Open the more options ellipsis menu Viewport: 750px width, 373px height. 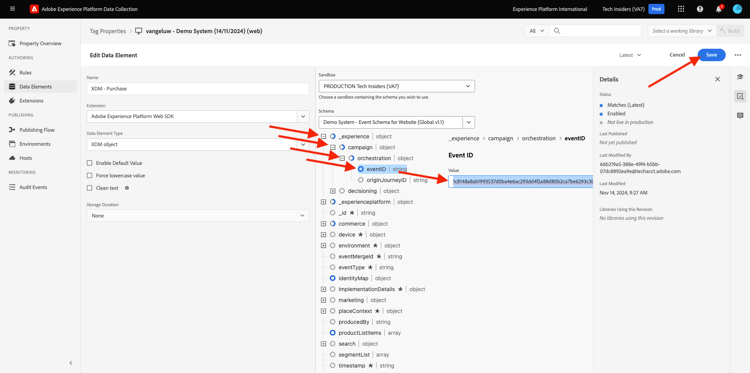(x=738, y=55)
